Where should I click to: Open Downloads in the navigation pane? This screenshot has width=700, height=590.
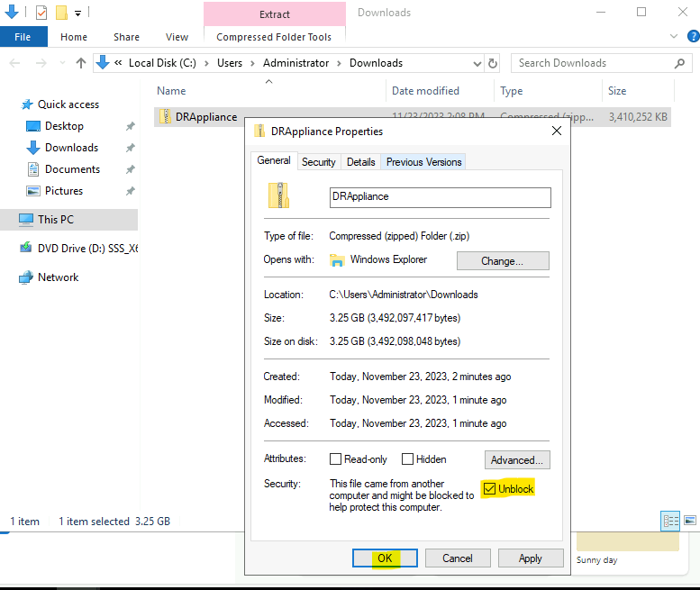71,148
